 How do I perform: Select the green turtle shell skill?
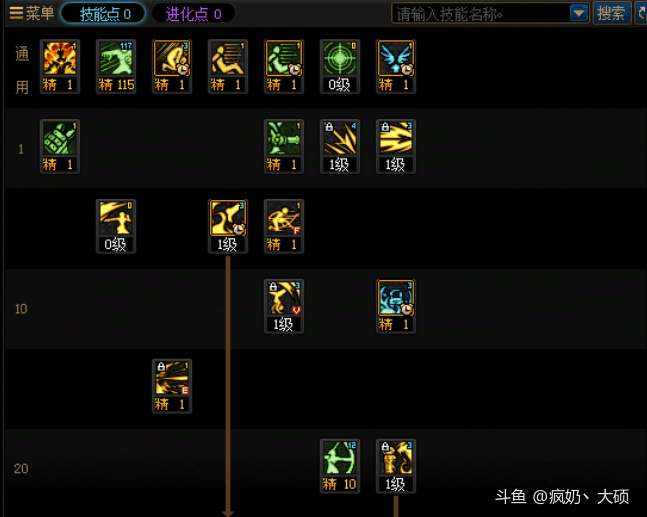click(x=60, y=146)
